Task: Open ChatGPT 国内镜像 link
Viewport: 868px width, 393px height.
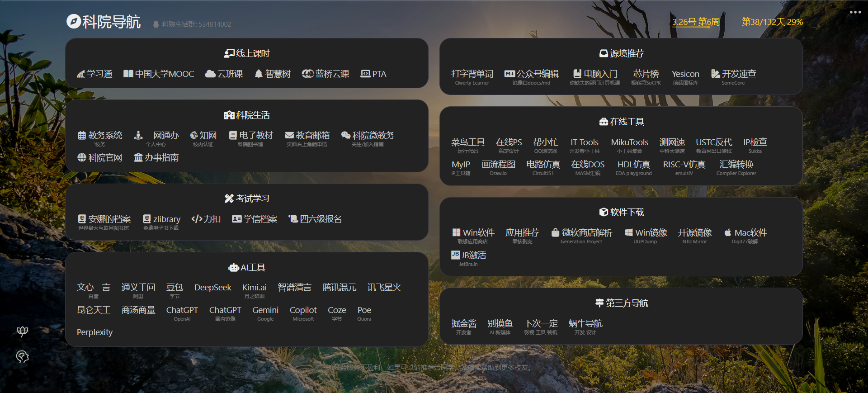Action: click(225, 313)
